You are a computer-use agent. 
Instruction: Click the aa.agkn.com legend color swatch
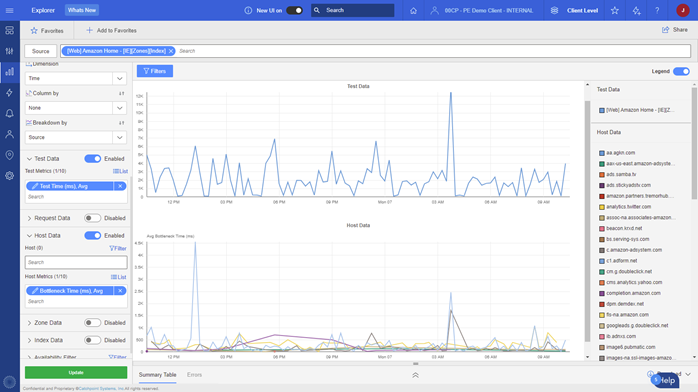click(x=602, y=153)
